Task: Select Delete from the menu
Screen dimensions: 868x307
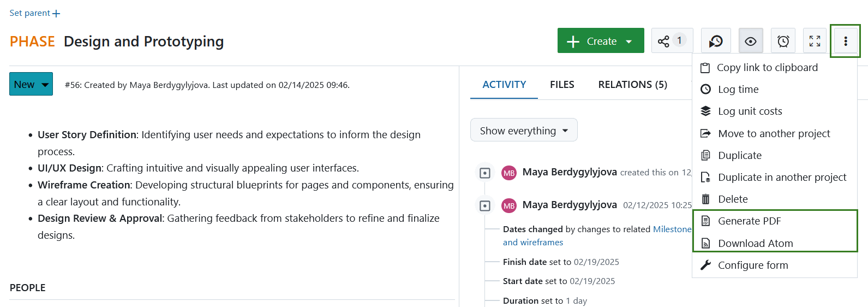Action: [732, 199]
